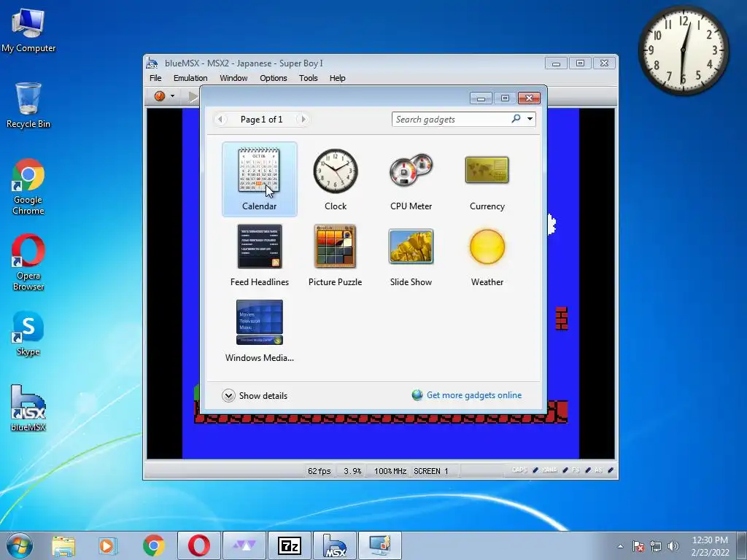Switch to the gadget gallery taskbar button
Image resolution: width=747 pixels, height=560 pixels.
click(379, 545)
